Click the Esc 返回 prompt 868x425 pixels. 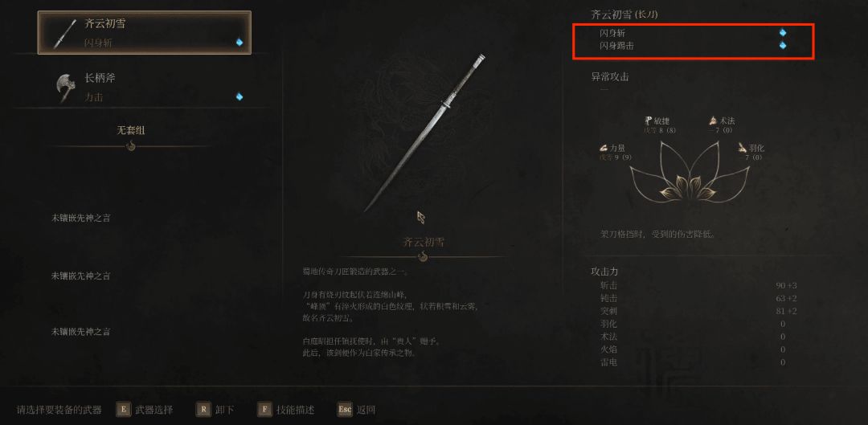(356, 410)
